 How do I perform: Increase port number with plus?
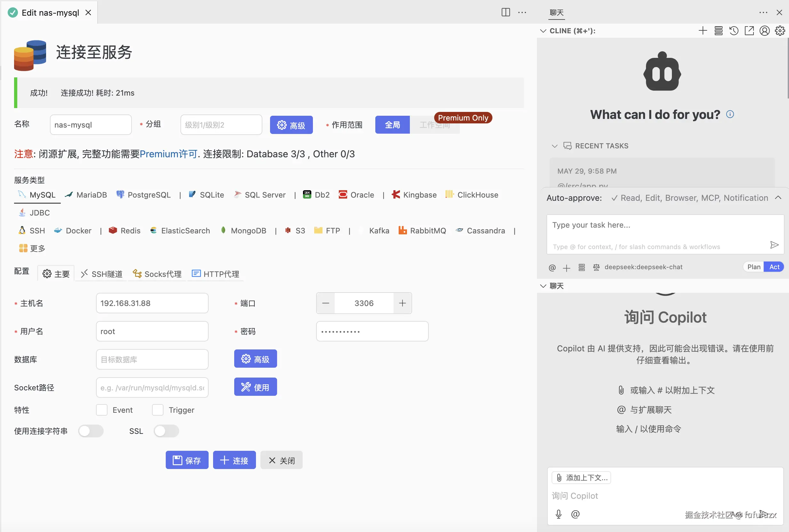click(402, 303)
